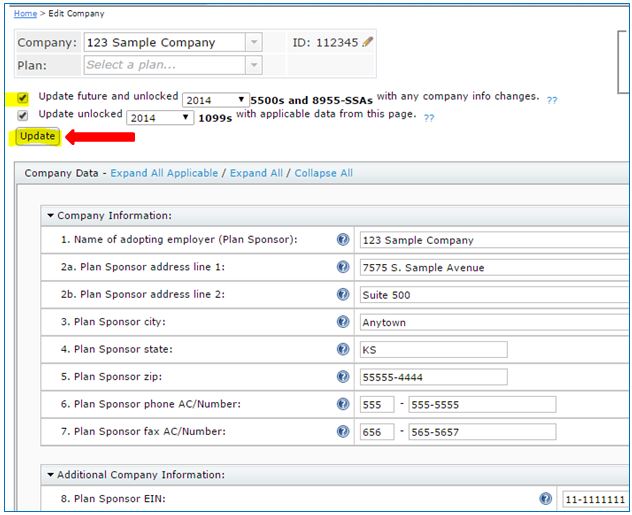Click the Update button
The height and width of the screenshot is (515, 632).
[37, 136]
